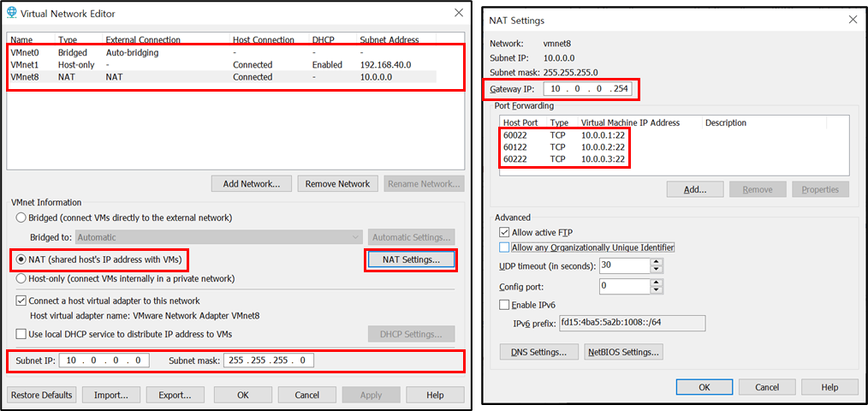Click the Gateway IP input field
868x411 pixels.
pos(588,89)
